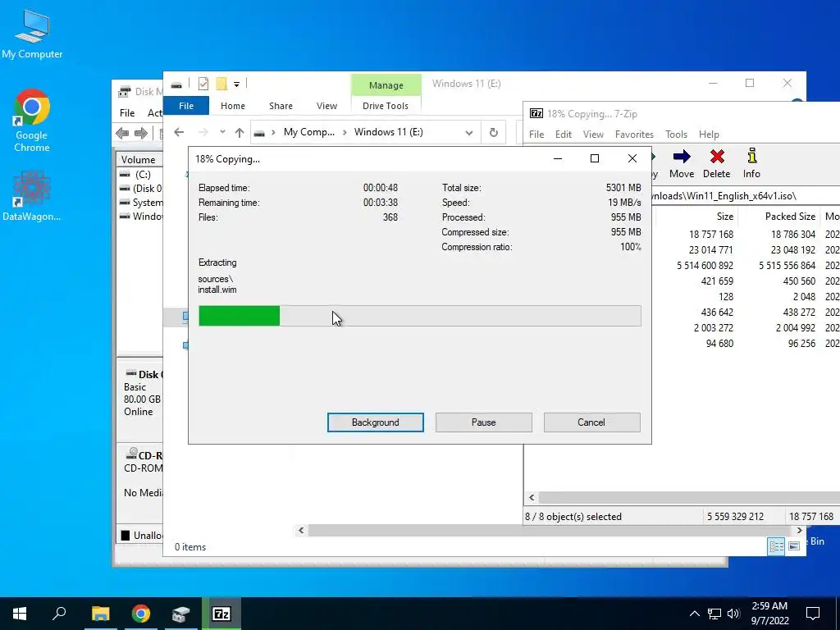Screen dimensions: 840x630
Task: Open the Customize Quick Access Toolbar dropdown
Action: pos(236,84)
